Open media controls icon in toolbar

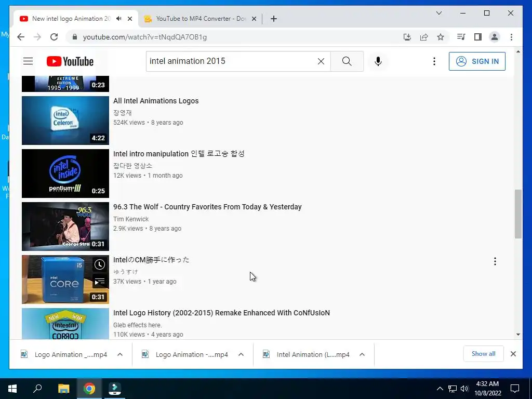[x=461, y=37]
